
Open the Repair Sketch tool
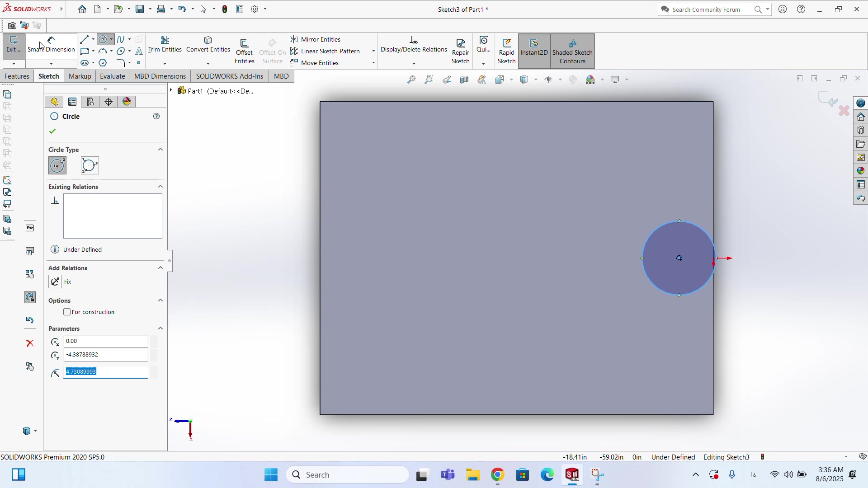460,52
